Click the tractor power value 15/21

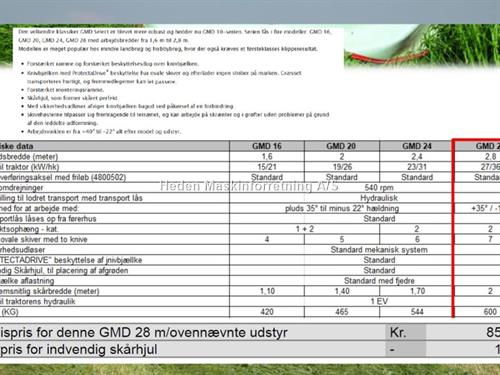pyautogui.click(x=267, y=167)
